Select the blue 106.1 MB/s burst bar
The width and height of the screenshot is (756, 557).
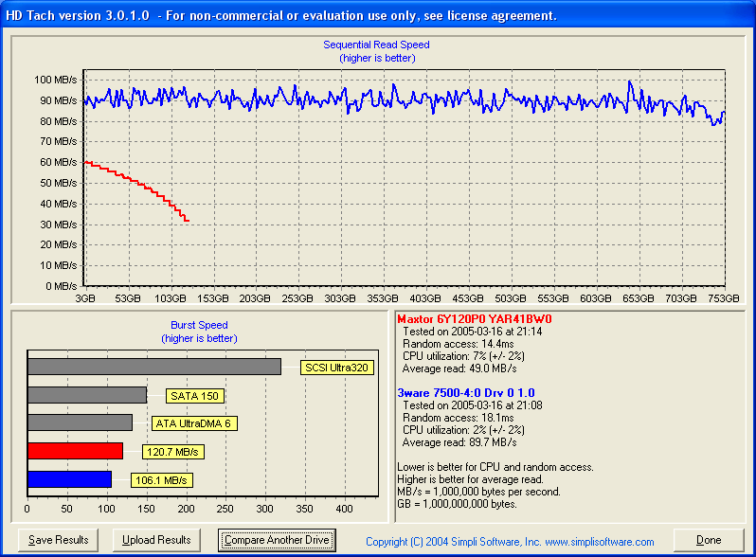(69, 479)
